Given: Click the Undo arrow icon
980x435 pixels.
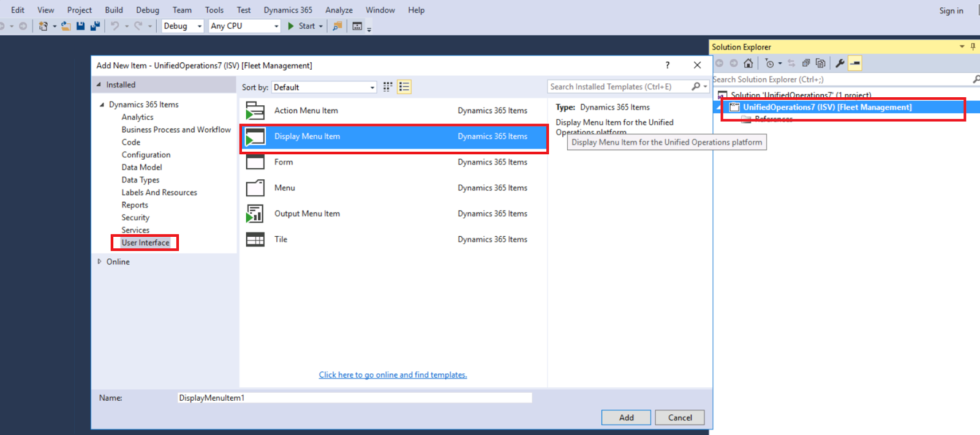Looking at the screenshot, I should pos(115,26).
